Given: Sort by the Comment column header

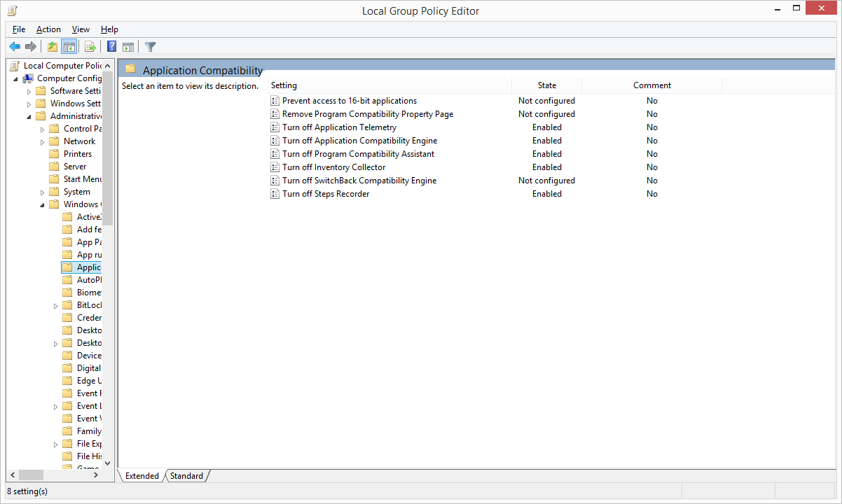Looking at the screenshot, I should click(x=652, y=85).
